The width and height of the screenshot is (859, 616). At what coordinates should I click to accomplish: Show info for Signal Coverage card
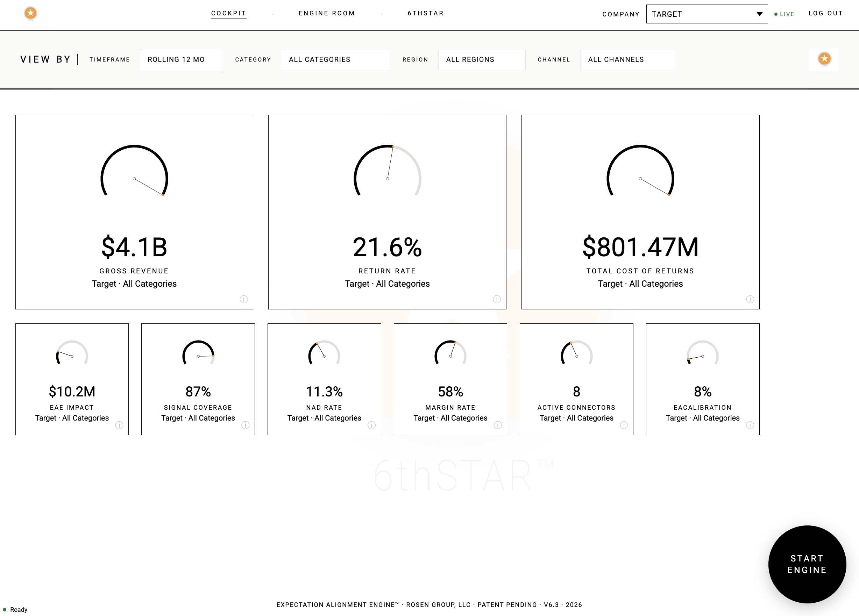(x=246, y=425)
